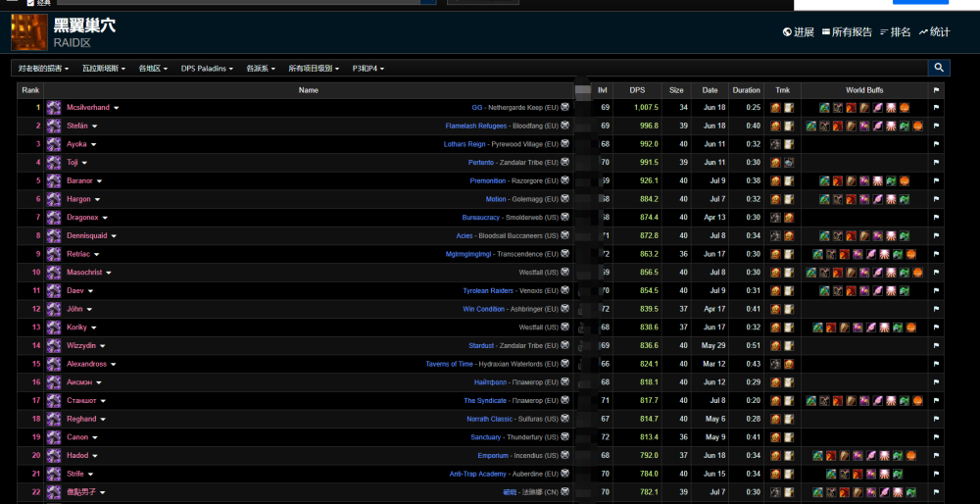Click the flag icon in the table header

click(936, 90)
